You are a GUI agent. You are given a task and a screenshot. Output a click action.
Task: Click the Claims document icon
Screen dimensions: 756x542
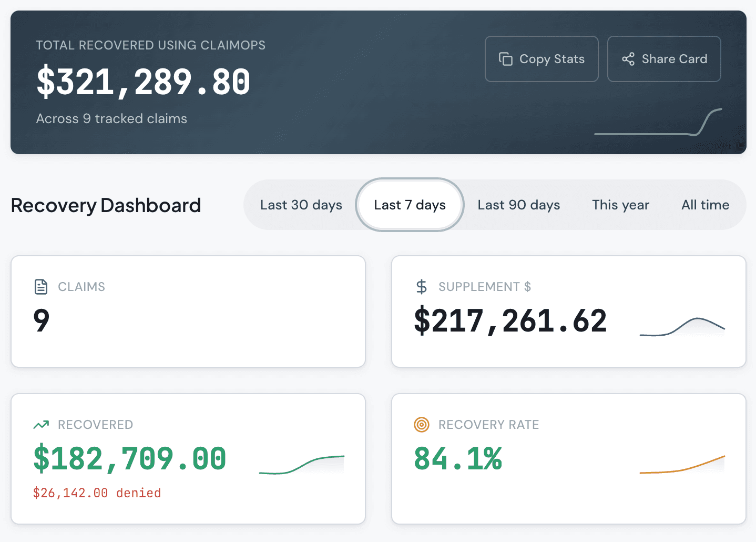coord(41,287)
